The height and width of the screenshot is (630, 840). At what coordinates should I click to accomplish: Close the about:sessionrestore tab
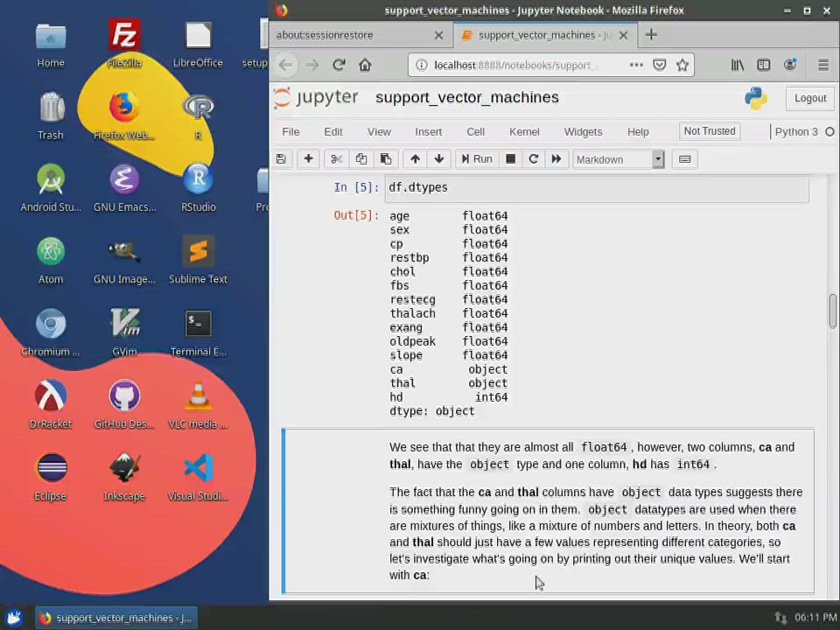[438, 35]
